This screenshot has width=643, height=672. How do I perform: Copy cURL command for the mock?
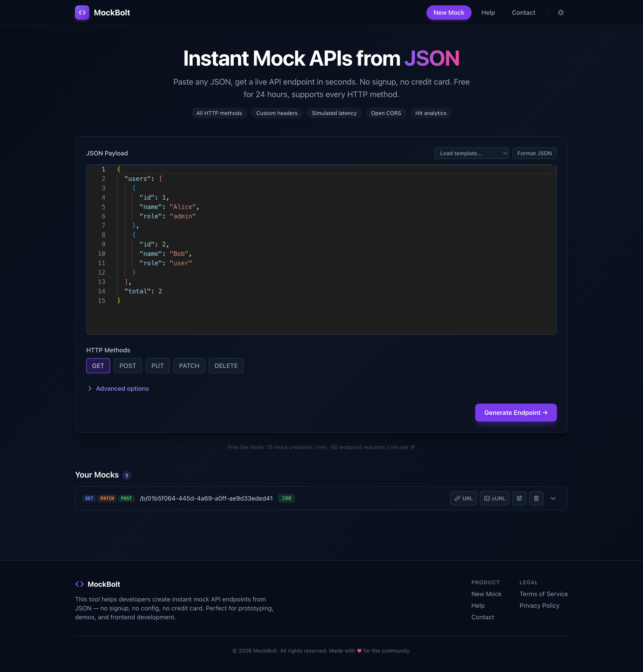(x=494, y=498)
